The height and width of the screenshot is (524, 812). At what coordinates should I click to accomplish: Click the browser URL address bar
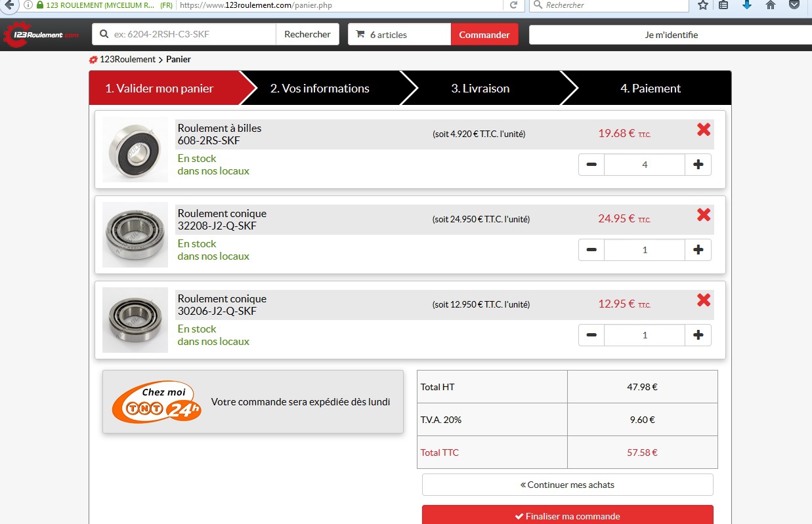(x=341, y=5)
